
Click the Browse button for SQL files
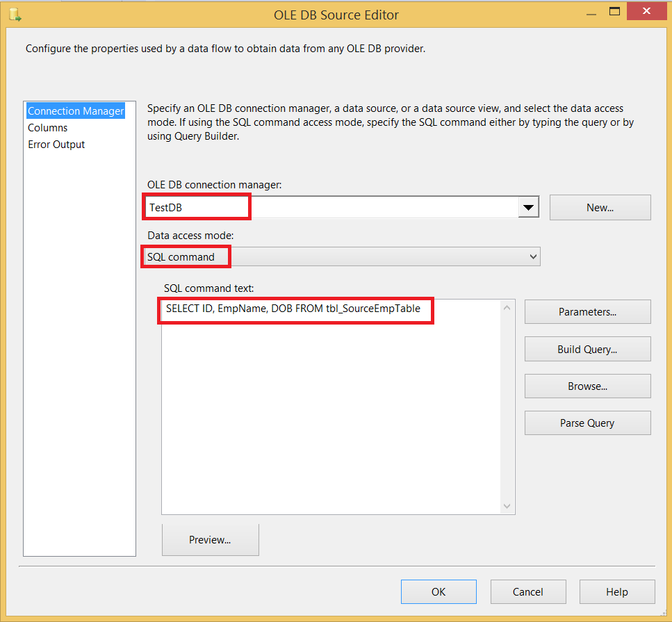(x=587, y=386)
